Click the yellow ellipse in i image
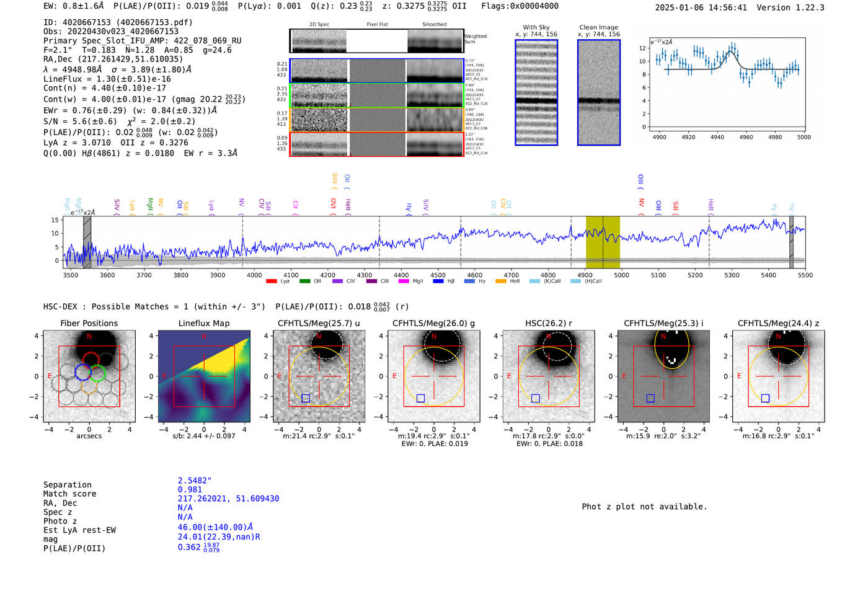Viewport: 868px width, 591px height. pos(672,349)
